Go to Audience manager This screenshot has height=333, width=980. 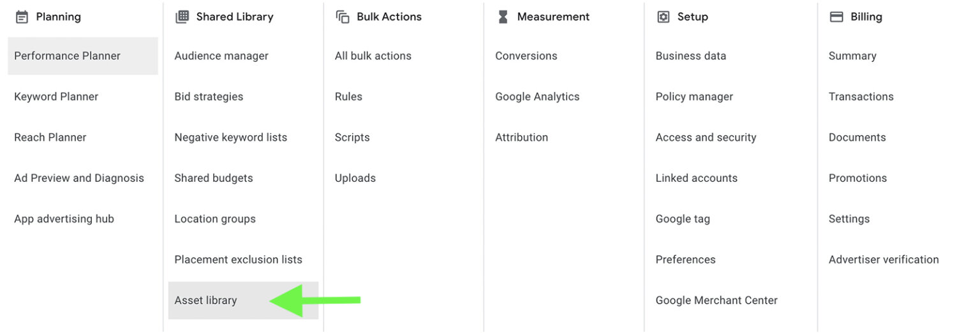(221, 56)
